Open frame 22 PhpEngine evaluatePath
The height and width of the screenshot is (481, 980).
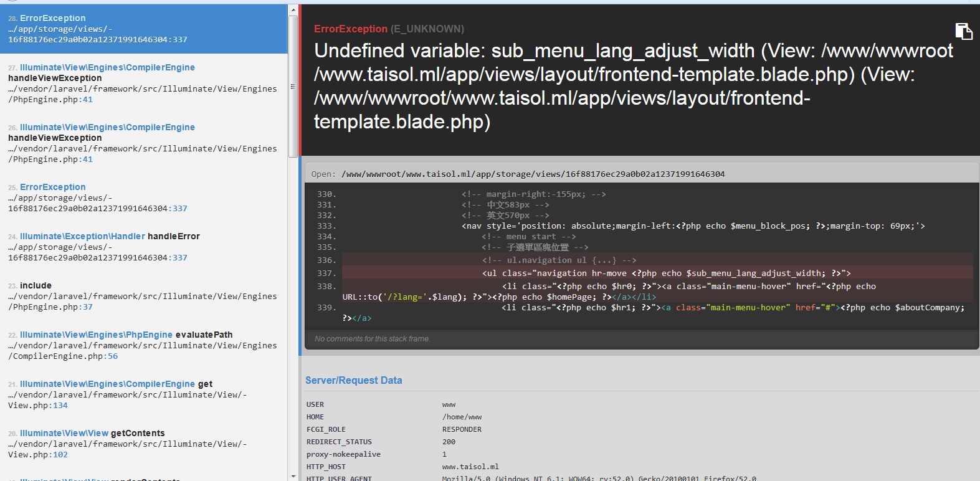click(x=143, y=345)
